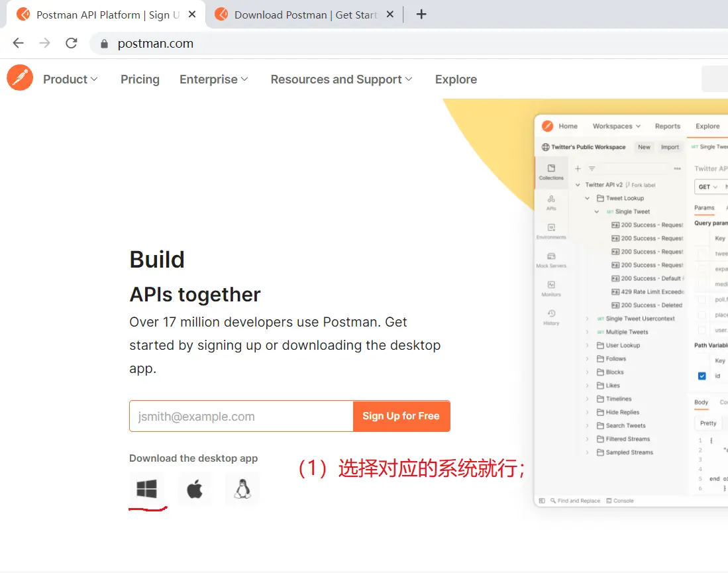Open Workspaces dropdown in app preview
Viewport: 728px width, 573px height.
pyautogui.click(x=617, y=127)
